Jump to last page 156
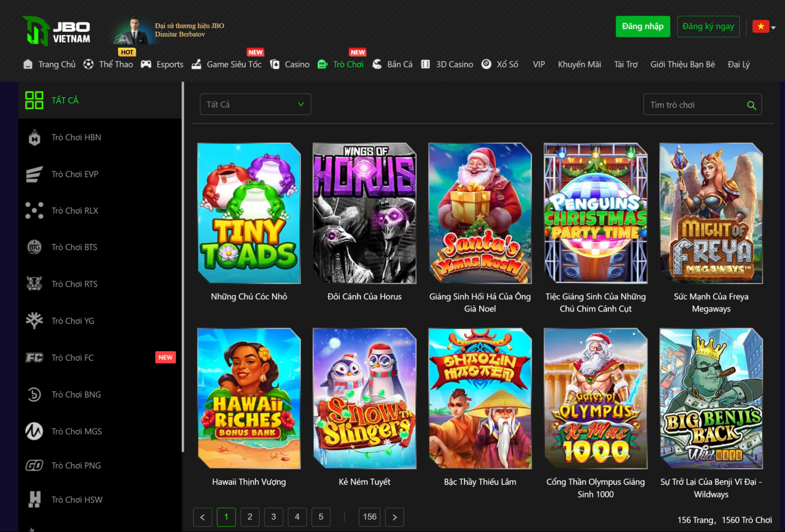Viewport: 785px width, 532px height. point(370,517)
